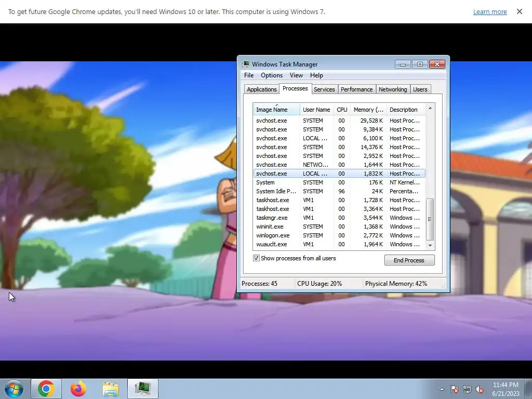Screen dimensions: 532x399
Task: Maximize the Windows Task Manager window
Action: point(420,64)
